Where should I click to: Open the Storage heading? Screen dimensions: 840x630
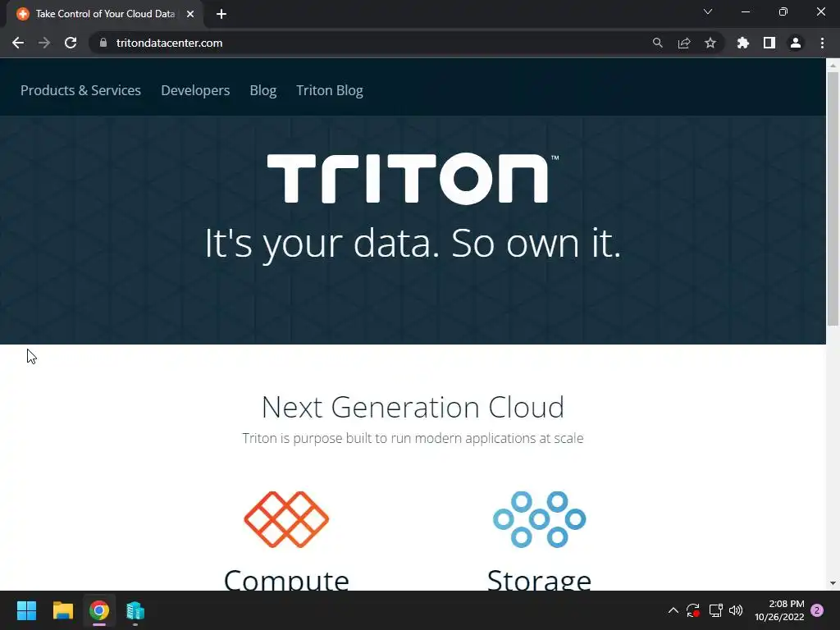540,580
